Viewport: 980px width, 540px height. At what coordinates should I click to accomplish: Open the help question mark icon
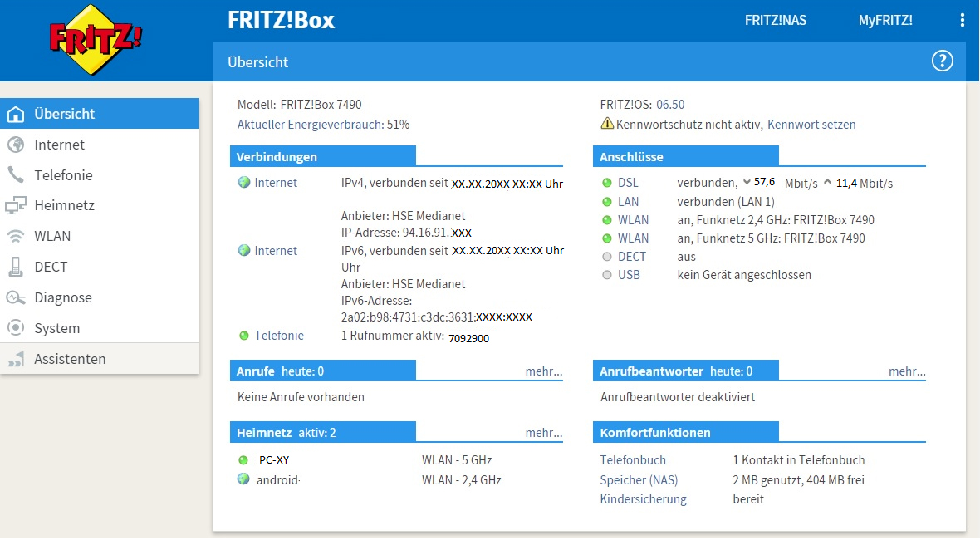click(943, 61)
